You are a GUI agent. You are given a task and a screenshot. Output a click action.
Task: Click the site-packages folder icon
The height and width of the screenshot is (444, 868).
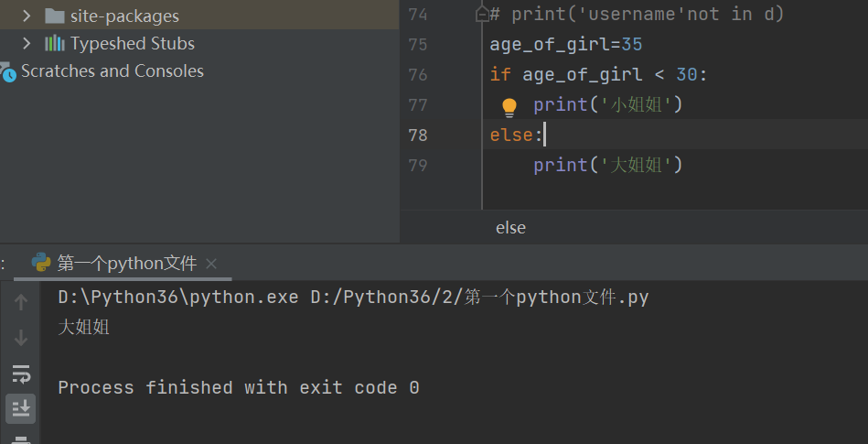coord(55,16)
